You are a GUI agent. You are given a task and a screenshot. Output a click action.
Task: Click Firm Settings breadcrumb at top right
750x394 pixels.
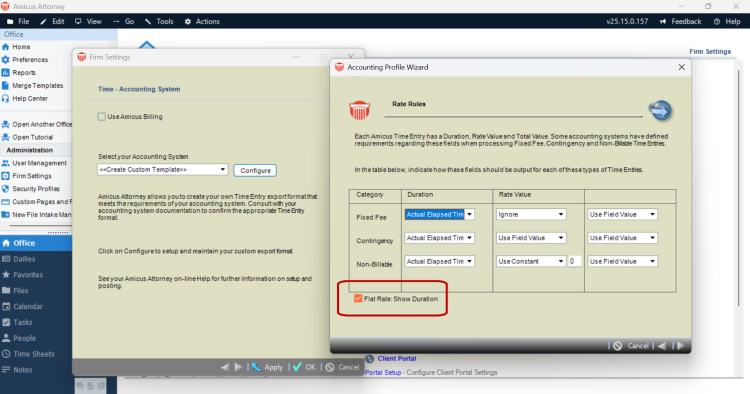pyautogui.click(x=710, y=52)
